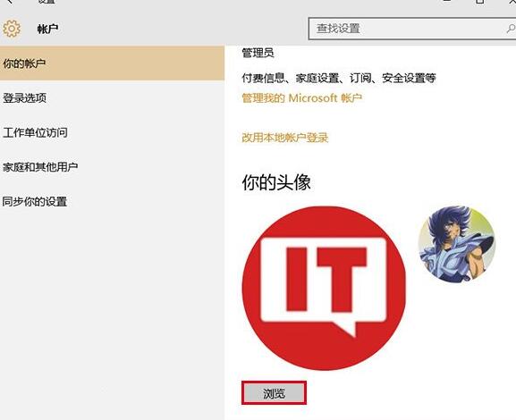Maximize the Settings window
Viewport: 516px width, 420px height.
(480, 1)
